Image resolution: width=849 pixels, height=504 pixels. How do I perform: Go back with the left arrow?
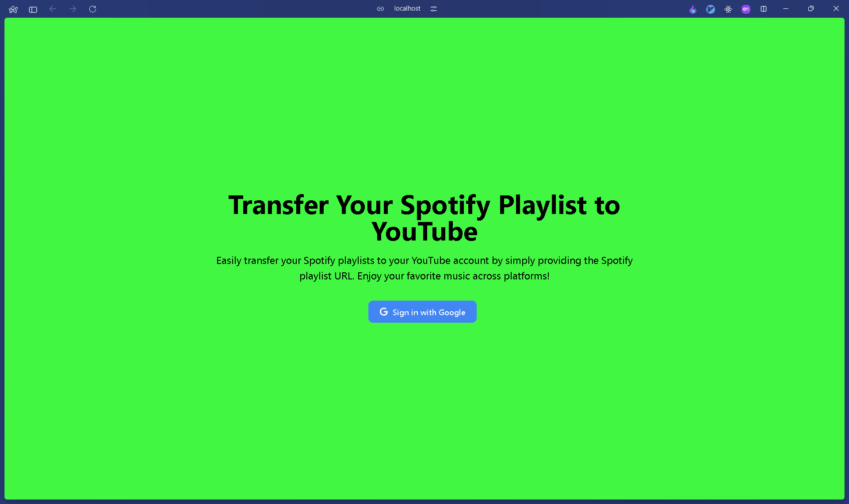tap(53, 9)
